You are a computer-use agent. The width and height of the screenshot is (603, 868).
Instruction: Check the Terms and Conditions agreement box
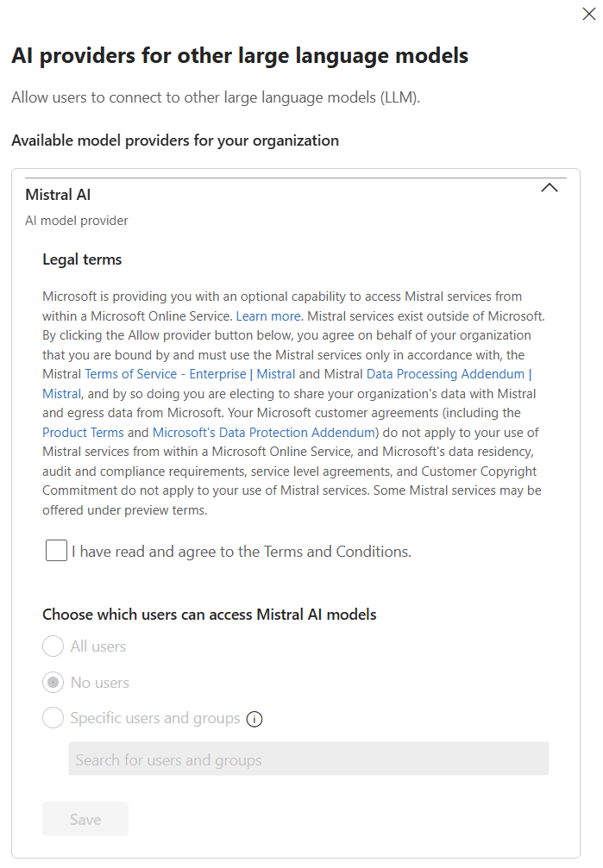click(x=56, y=550)
